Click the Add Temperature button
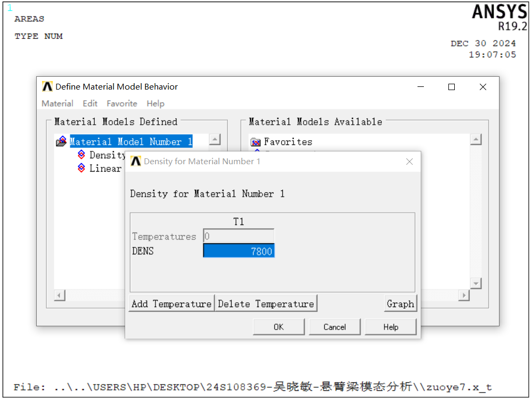532x402 pixels. [171, 303]
